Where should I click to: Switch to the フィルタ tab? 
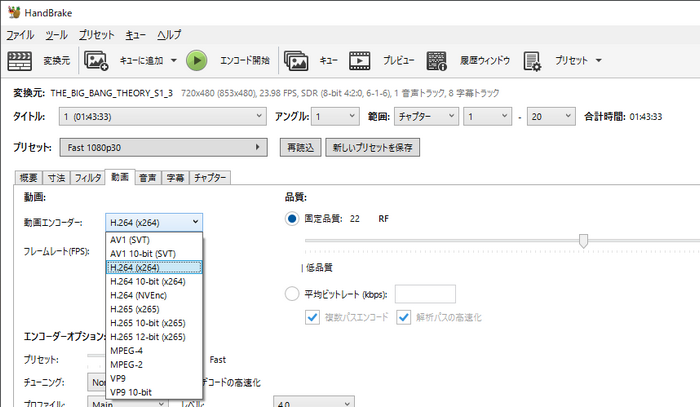88,178
